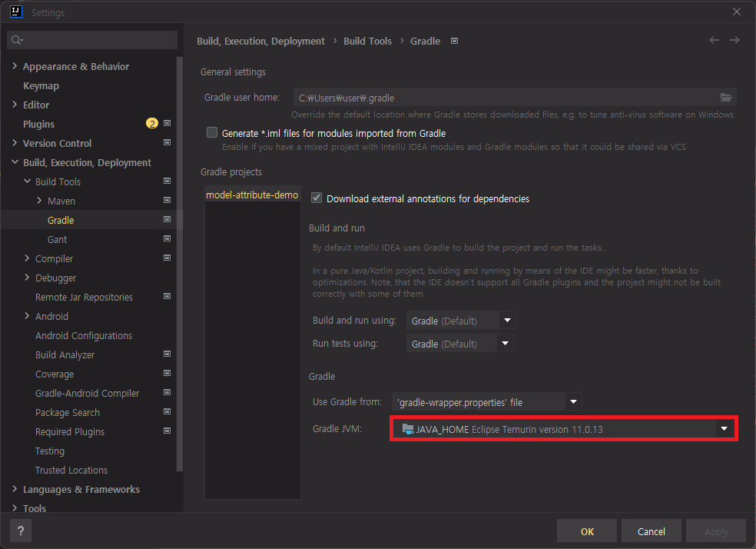This screenshot has height=549, width=756.
Task: Close the Settings dialog
Action: coord(736,12)
